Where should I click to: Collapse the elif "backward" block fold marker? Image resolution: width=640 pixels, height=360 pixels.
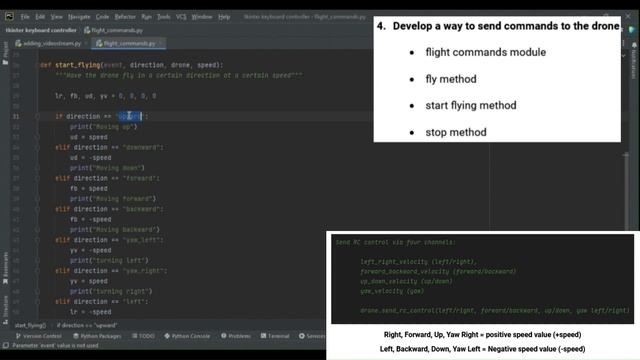[37, 209]
